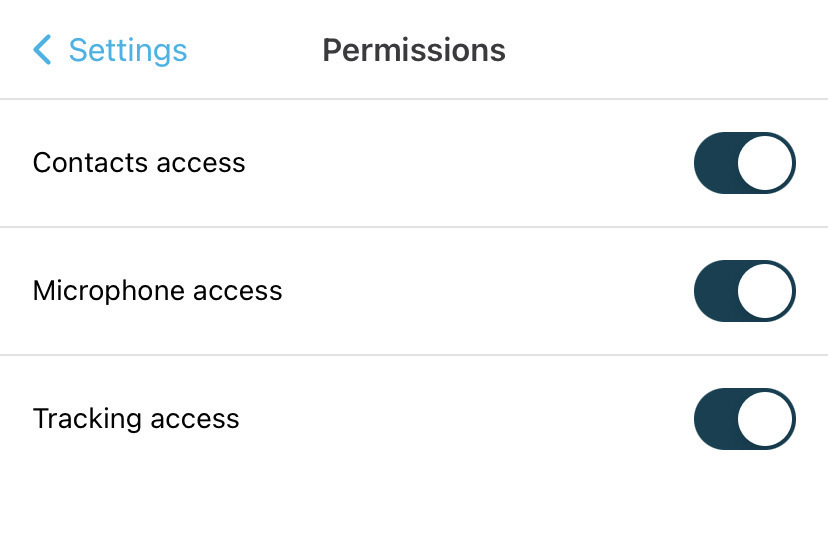
Task: Tap the Permissions page title
Action: pos(413,50)
